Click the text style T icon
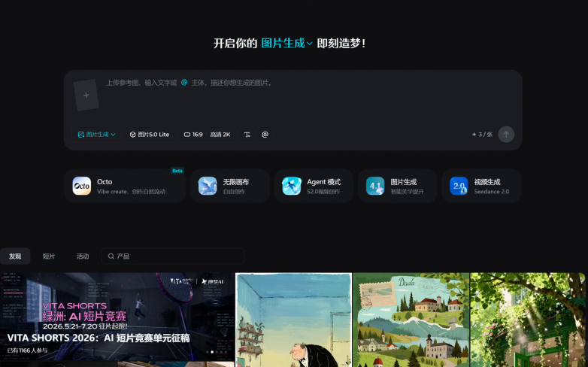The width and height of the screenshot is (588, 367). tap(247, 135)
